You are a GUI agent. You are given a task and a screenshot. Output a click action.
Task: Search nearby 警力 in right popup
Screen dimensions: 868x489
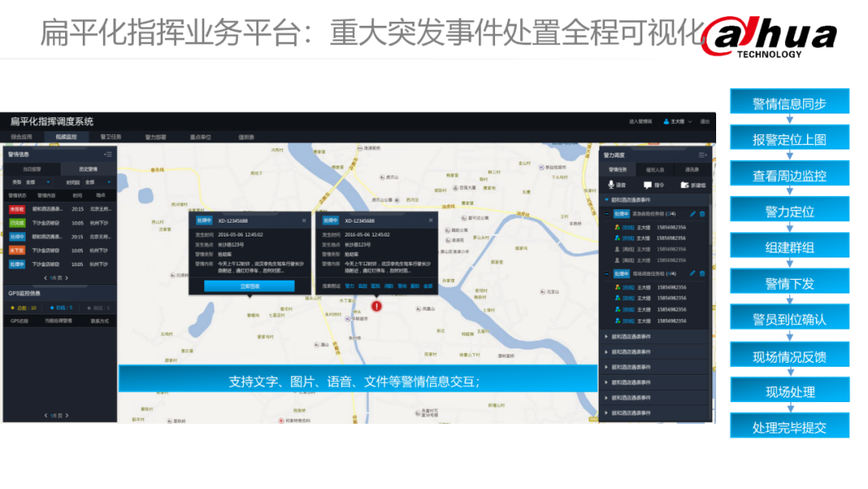[x=350, y=286]
